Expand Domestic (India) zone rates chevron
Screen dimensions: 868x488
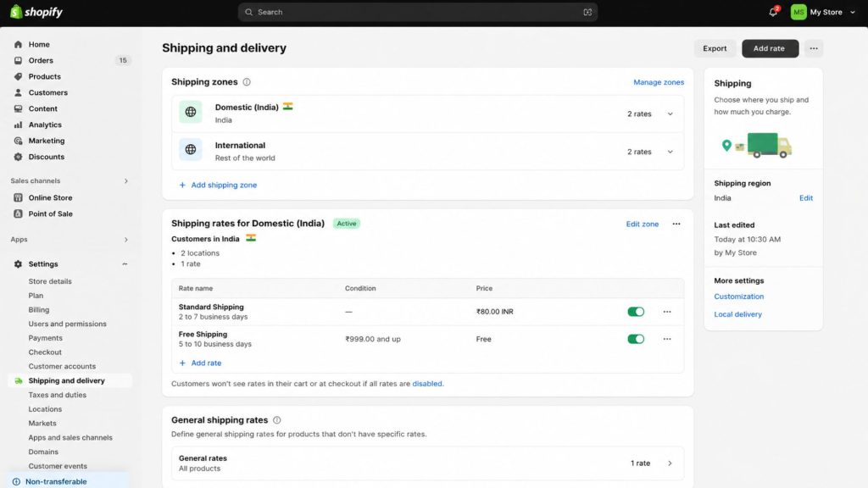tap(670, 114)
